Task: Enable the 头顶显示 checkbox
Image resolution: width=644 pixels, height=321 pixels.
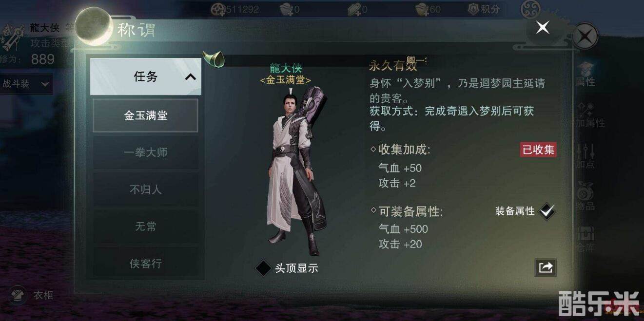Action: (263, 268)
